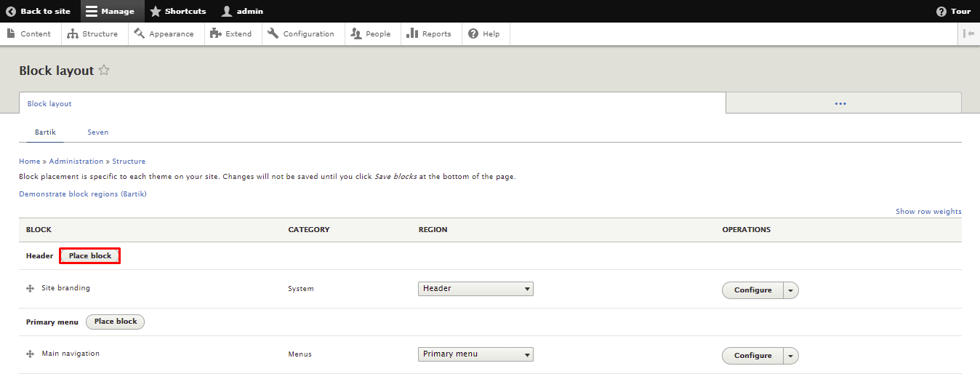The height and width of the screenshot is (374, 980).
Task: Open the Primary menu region dropdown
Action: tap(475, 354)
